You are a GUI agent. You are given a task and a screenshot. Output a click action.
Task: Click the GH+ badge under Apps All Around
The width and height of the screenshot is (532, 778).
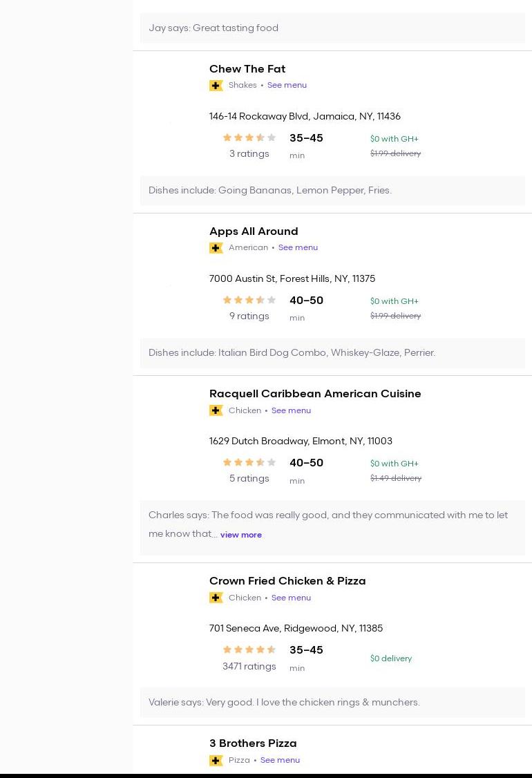(216, 248)
